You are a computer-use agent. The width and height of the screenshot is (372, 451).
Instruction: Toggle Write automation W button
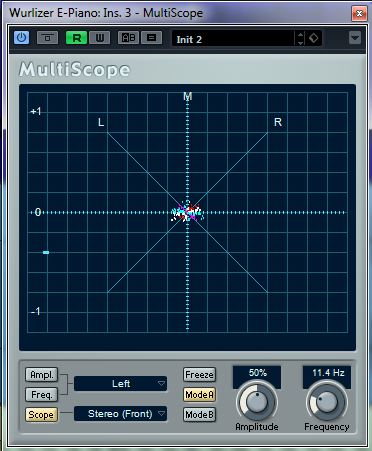click(100, 38)
